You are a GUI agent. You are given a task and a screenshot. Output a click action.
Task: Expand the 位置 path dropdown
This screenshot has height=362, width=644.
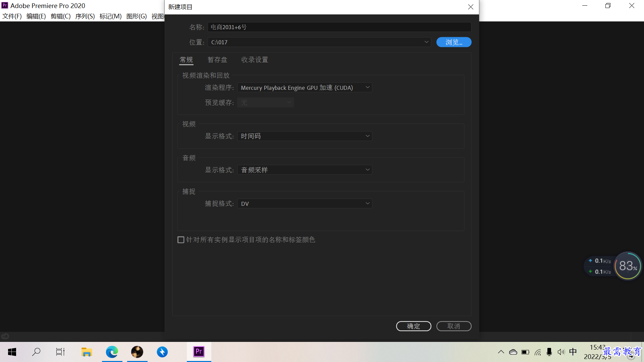[x=426, y=42]
